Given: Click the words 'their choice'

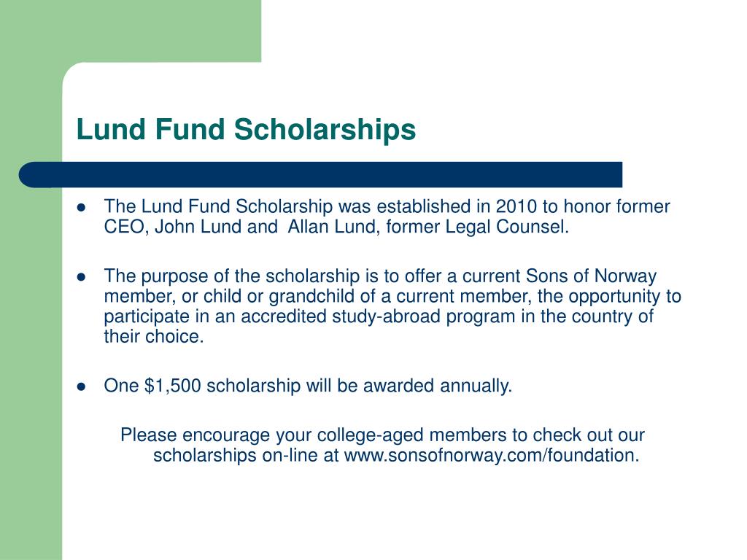Looking at the screenshot, I should click(153, 336).
